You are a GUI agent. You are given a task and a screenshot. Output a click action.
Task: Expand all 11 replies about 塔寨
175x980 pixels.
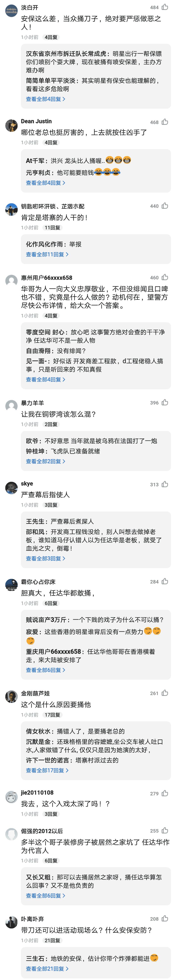(x=47, y=255)
